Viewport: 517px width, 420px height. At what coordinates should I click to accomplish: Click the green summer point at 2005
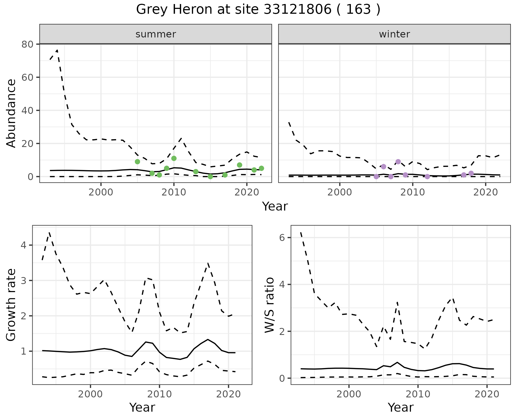click(x=137, y=162)
